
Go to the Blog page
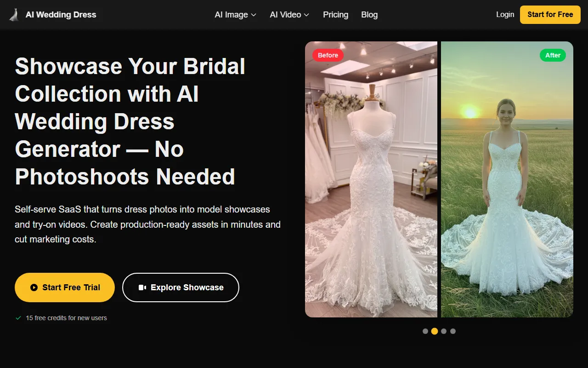[x=369, y=15]
